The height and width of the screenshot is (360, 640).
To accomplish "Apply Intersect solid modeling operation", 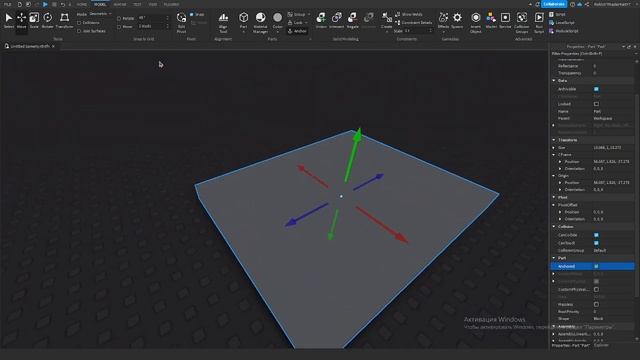I will pos(336,20).
